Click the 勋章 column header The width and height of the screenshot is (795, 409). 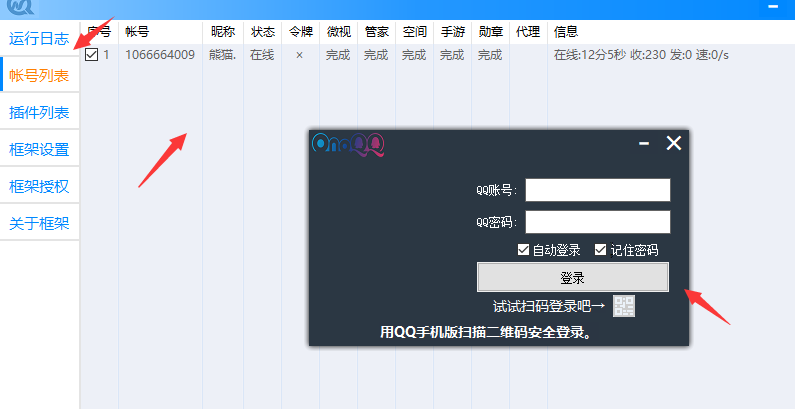pos(491,32)
